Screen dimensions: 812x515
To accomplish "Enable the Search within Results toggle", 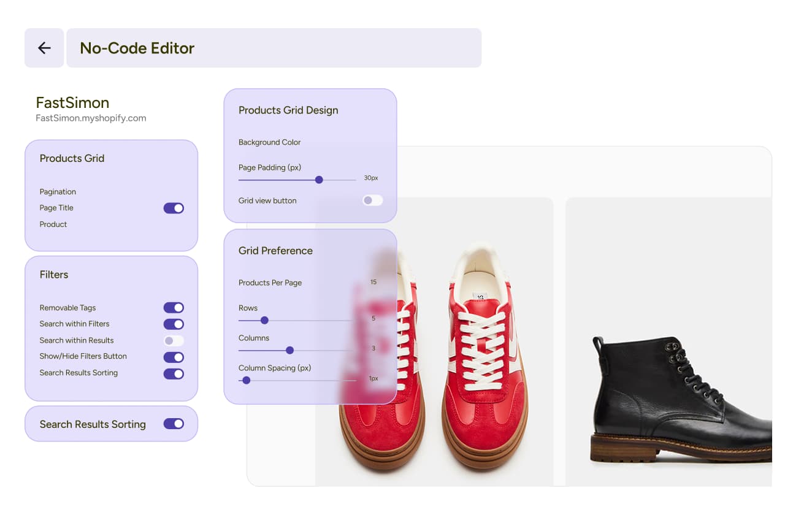I will pos(174,341).
